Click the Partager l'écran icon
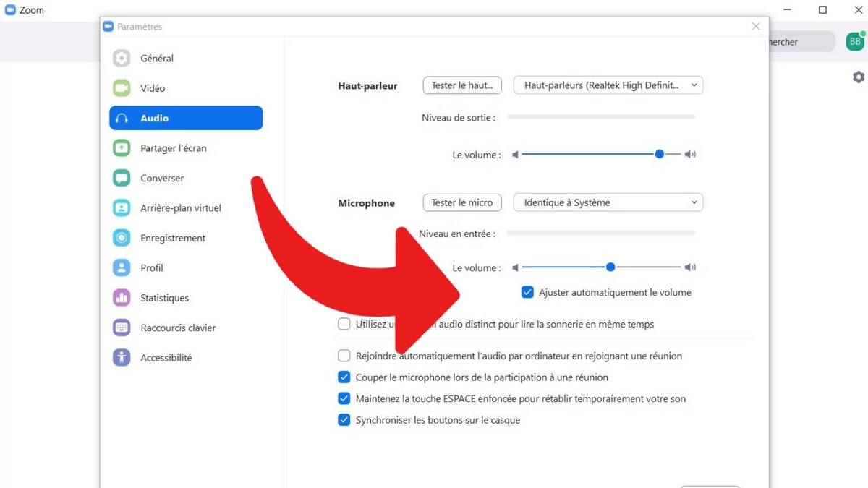 point(122,148)
